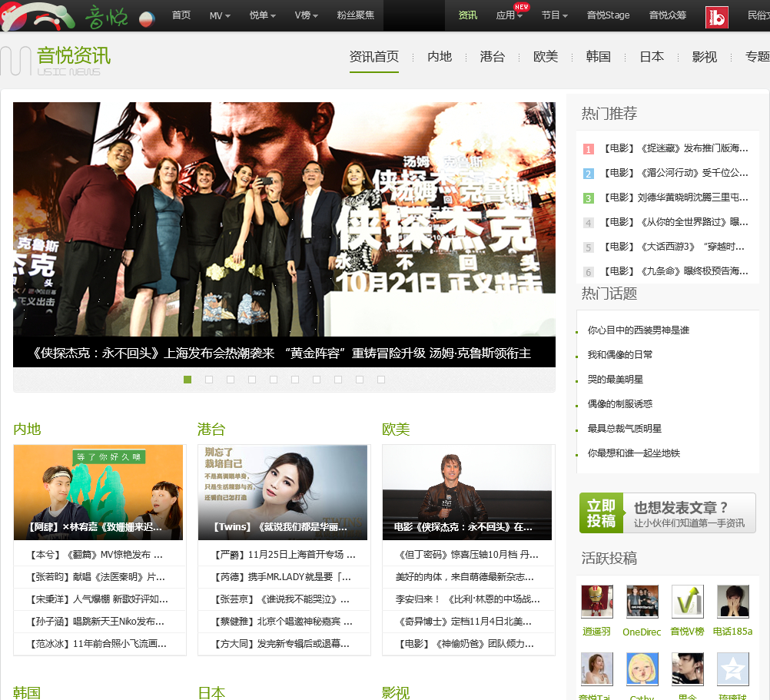770x700 pixels.
Task: Expand the MV dropdown menu
Action: tap(220, 15)
